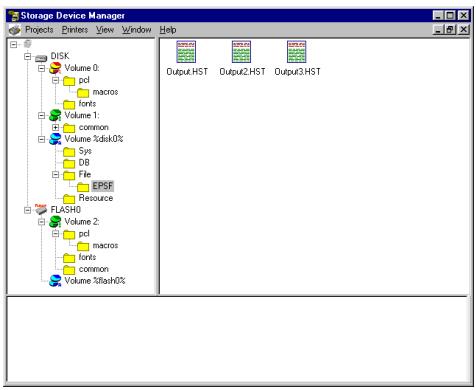Click the DISK drive icon

(41, 57)
